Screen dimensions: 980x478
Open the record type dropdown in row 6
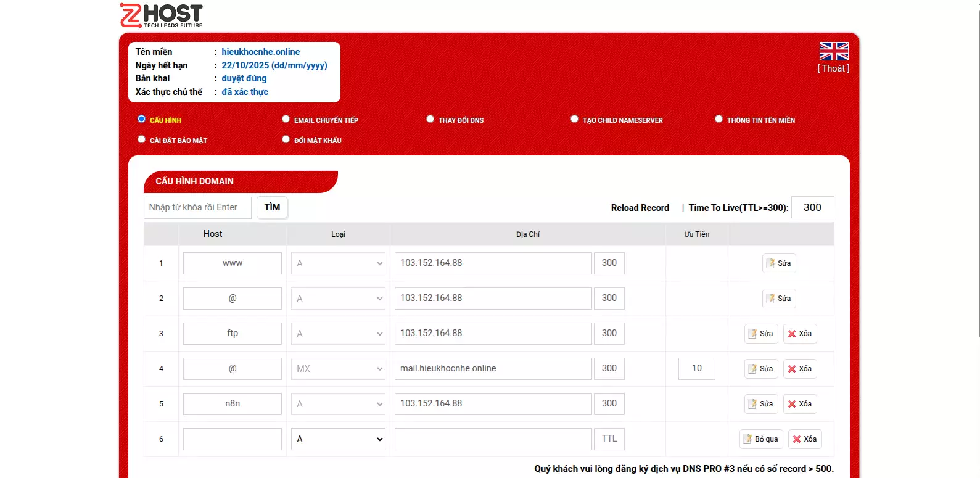pos(338,439)
